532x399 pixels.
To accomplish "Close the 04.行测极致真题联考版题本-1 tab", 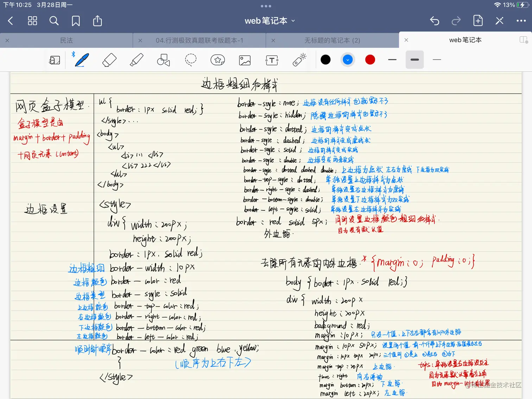I will [140, 40].
